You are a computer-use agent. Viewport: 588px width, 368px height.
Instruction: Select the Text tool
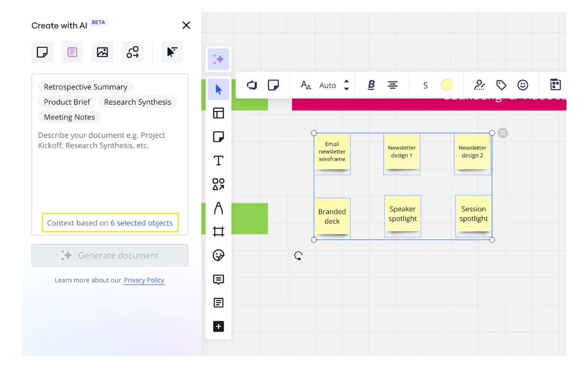(x=219, y=160)
